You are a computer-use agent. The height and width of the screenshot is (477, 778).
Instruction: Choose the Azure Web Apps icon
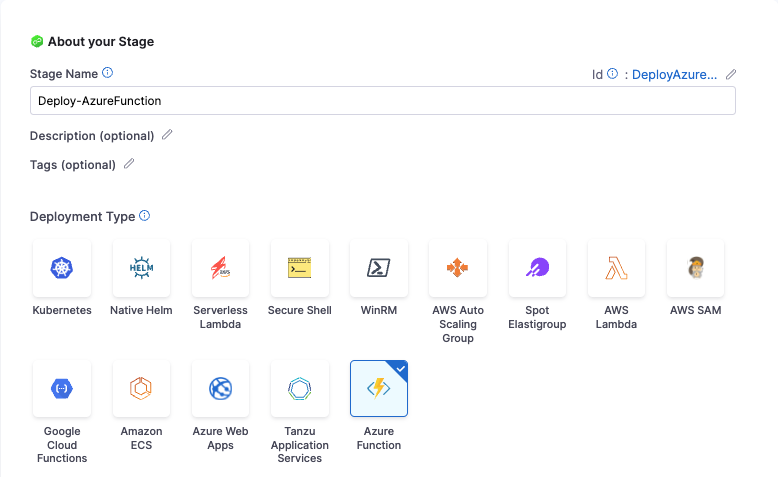pos(220,389)
